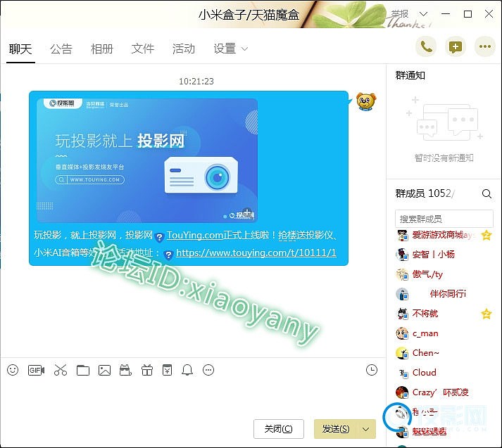Click the star badge beside 爱游游戏商城
Viewport: 502px width, 448px height.
(x=487, y=236)
